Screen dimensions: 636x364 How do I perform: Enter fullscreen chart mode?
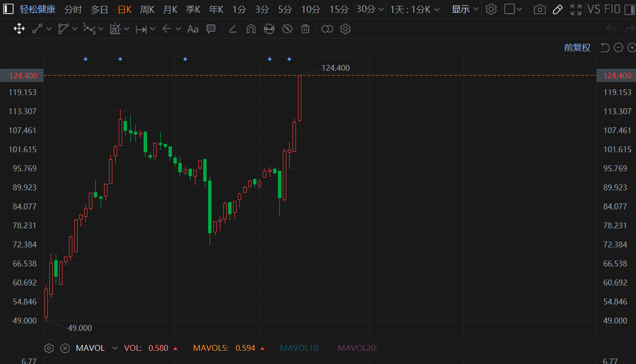[576, 9]
